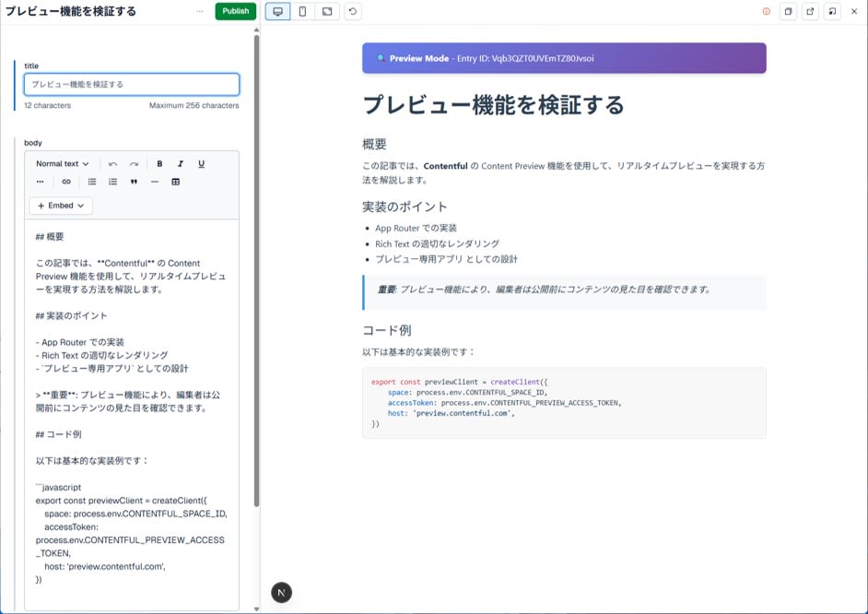Click '## 実装のポイント' line in editor
Screen dimensions: 868x614
(71, 315)
